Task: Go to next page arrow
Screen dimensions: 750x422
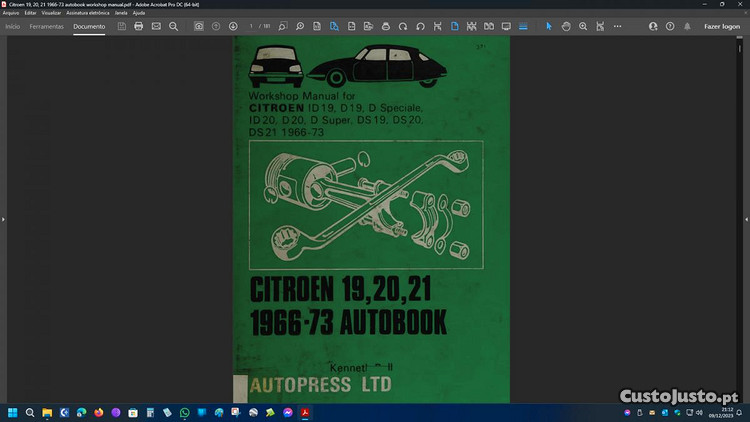Action: pos(233,26)
